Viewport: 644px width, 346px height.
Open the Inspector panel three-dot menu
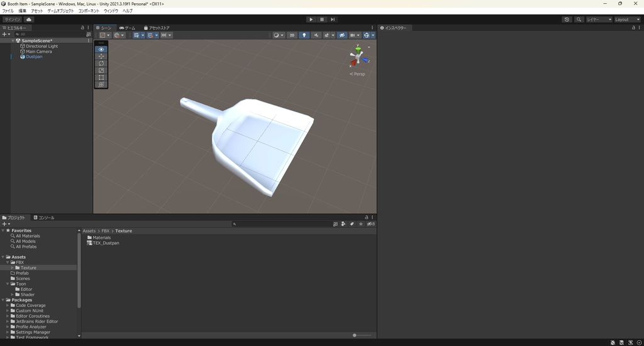639,28
